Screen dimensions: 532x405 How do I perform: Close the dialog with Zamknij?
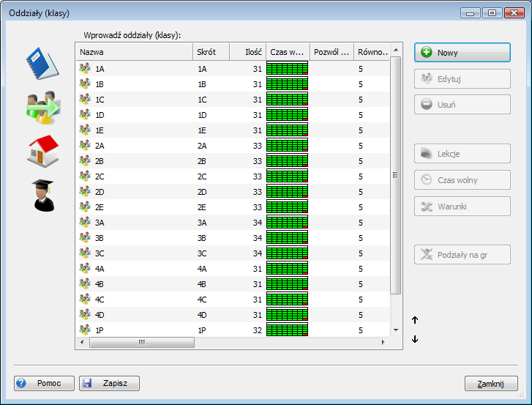(x=491, y=384)
